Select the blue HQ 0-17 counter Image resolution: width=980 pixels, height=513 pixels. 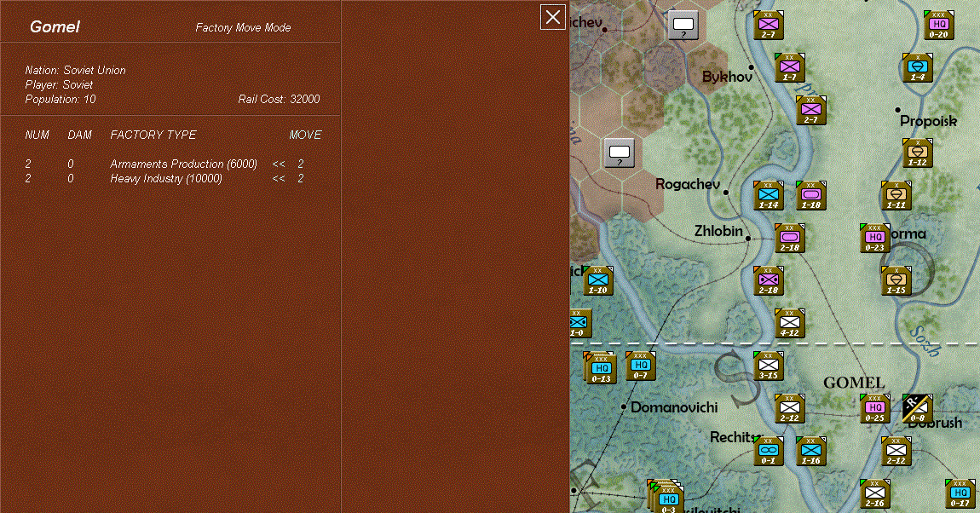coord(960,493)
